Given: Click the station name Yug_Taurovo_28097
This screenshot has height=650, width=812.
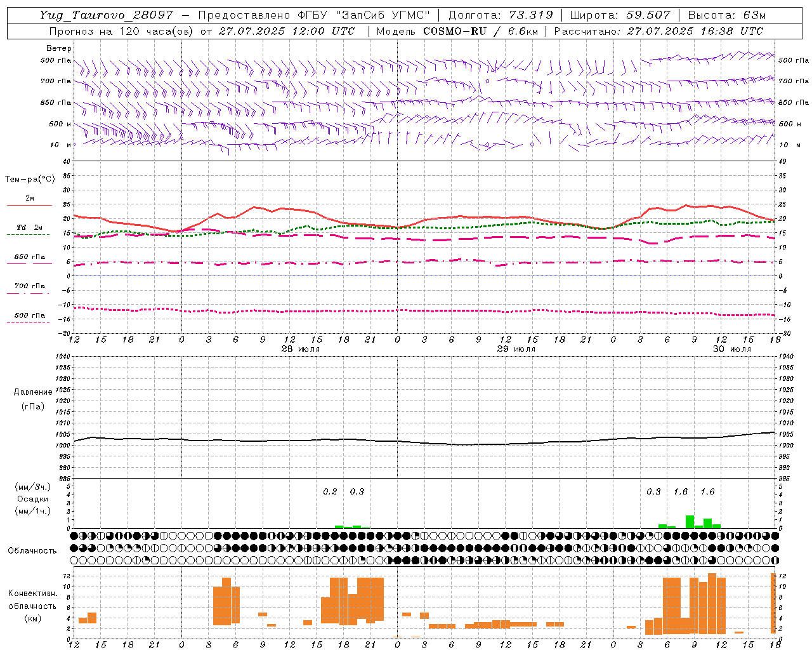Looking at the screenshot, I should pos(106,15).
